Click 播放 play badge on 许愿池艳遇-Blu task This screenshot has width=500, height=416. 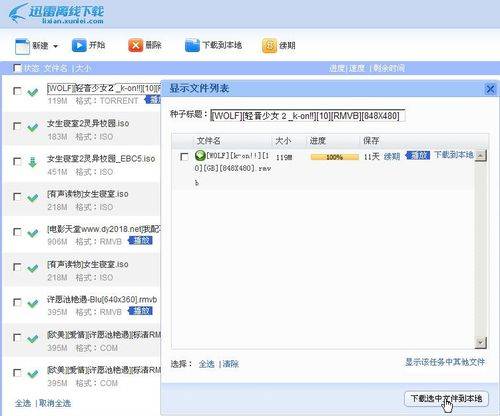[x=140, y=311]
